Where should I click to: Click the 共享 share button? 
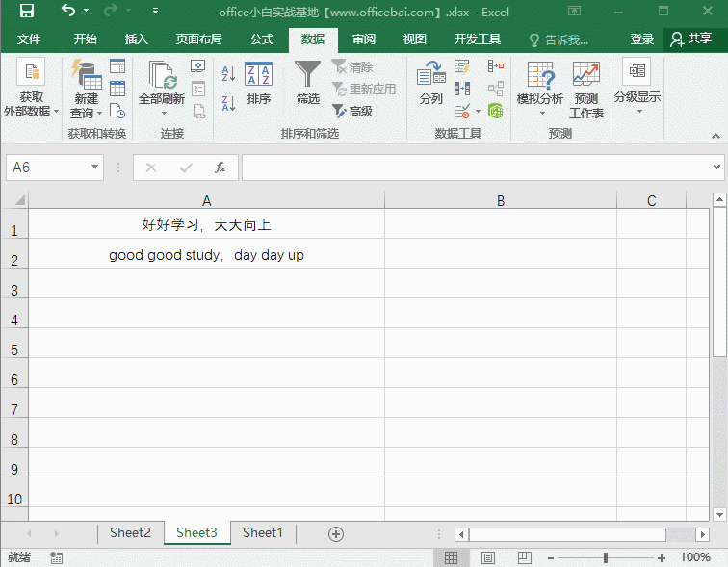691,39
